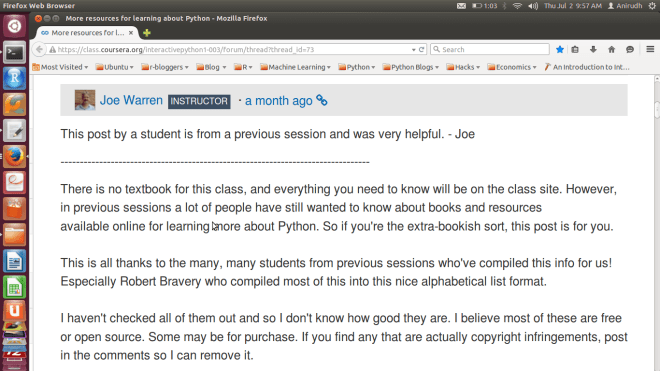Switch to Firefox in the launcher
This screenshot has height=371, width=660.
tap(14, 157)
